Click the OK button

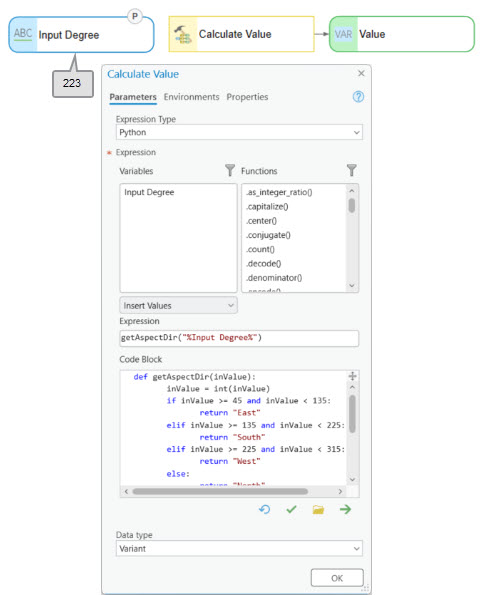click(337, 578)
